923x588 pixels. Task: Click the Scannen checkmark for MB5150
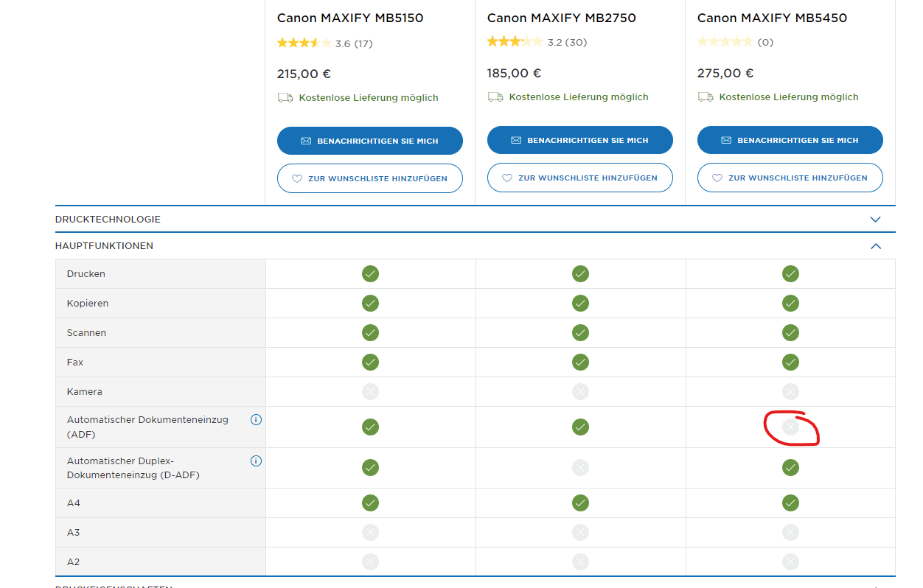370,333
